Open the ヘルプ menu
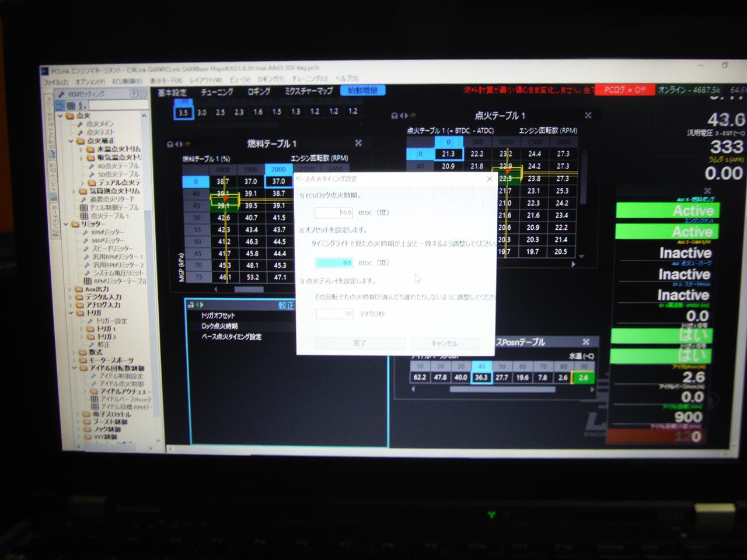Image resolution: width=747 pixels, height=560 pixels. (347, 78)
